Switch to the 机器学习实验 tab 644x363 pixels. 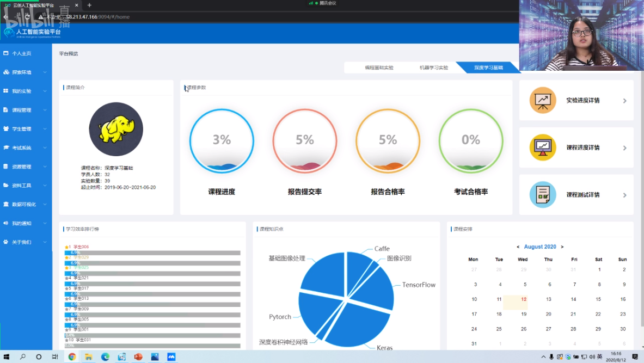point(433,68)
